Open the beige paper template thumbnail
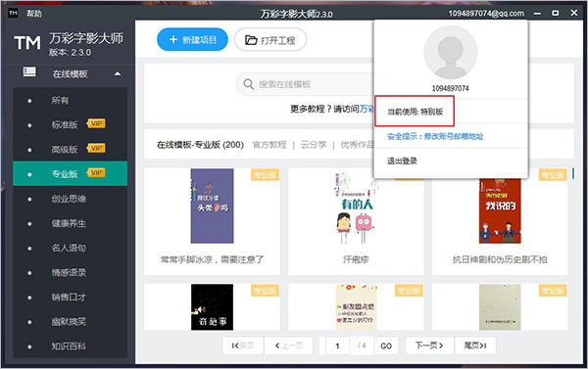Screen dimensions: 588x369 click(x=500, y=307)
